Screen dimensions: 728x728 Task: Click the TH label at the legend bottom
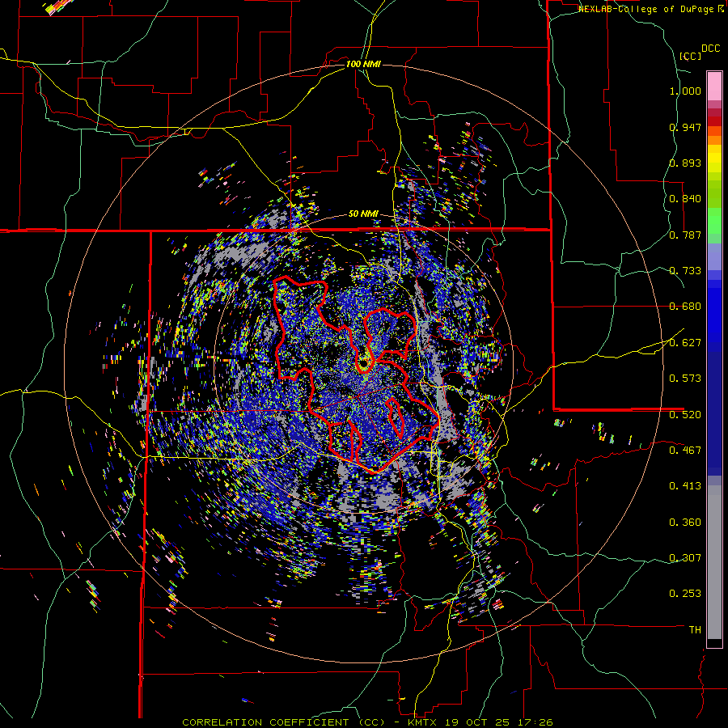pyautogui.click(x=695, y=629)
